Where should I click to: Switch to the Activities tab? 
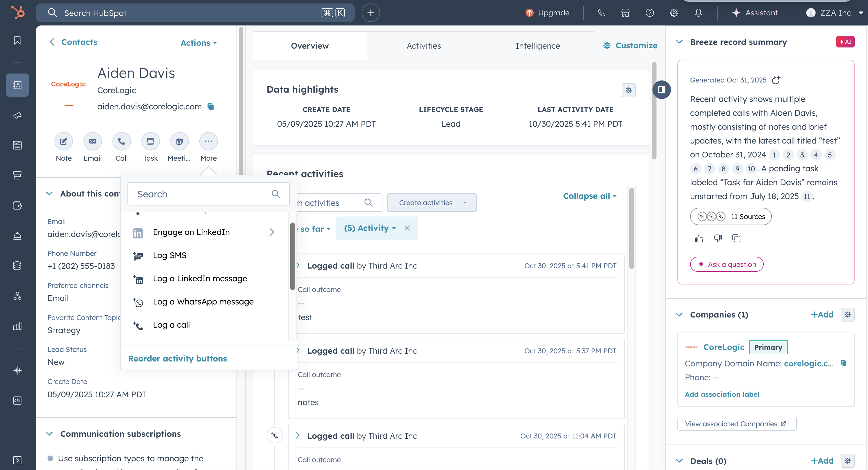[x=424, y=46]
